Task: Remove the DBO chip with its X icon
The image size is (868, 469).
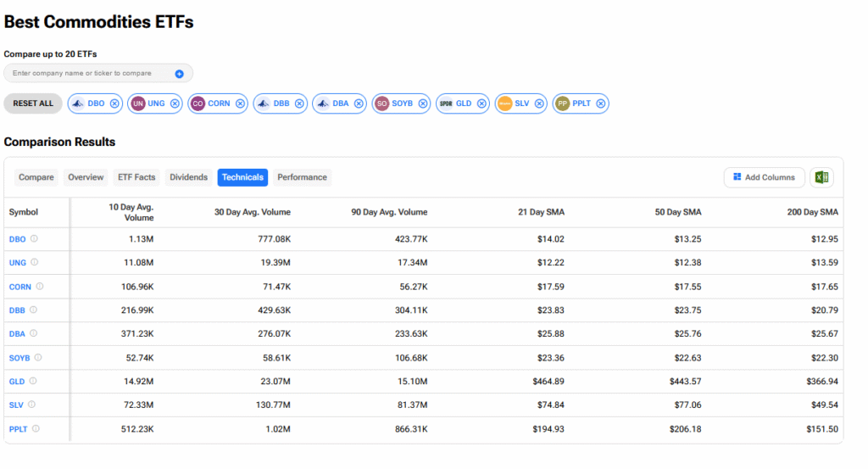Action: 114,103
